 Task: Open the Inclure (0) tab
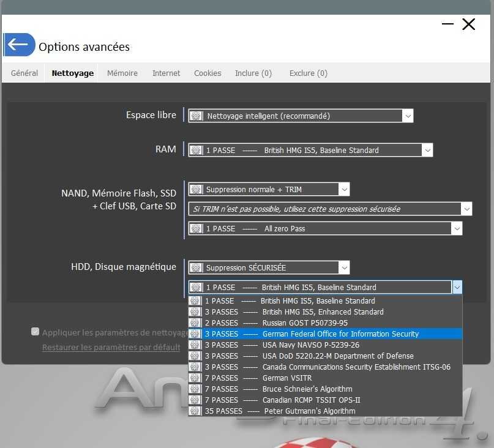point(253,73)
